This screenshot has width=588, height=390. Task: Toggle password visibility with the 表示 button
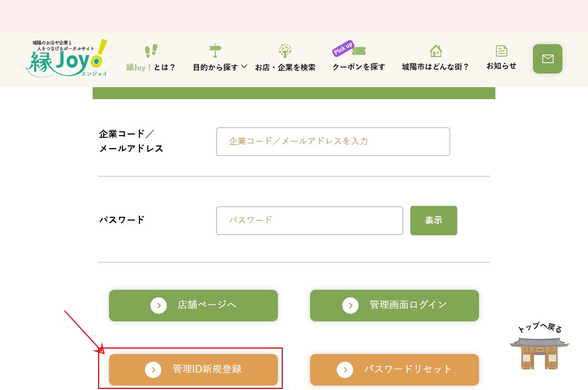(433, 220)
